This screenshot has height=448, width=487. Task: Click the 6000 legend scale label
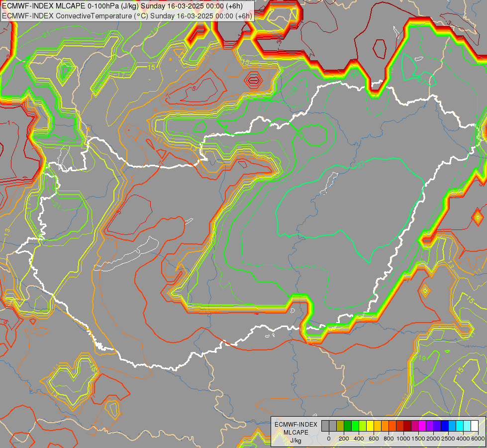(x=478, y=439)
